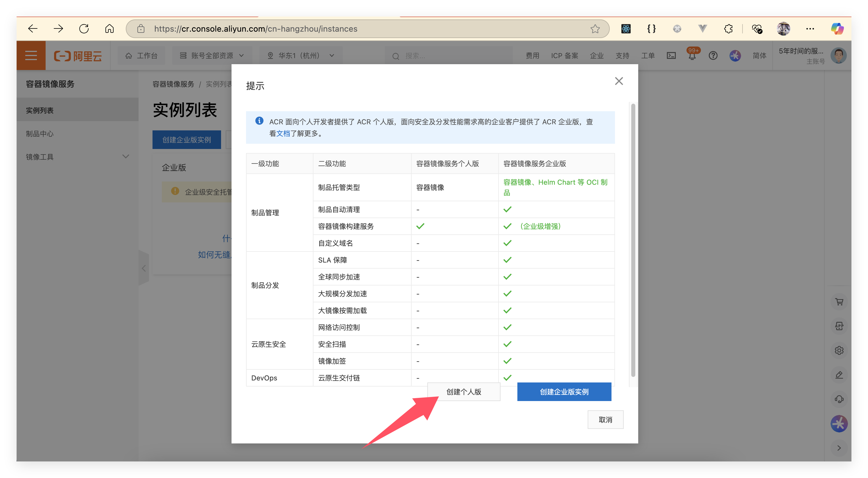Click the dialog vertical scrollbar
Screen dimensions: 868x478
633,240
